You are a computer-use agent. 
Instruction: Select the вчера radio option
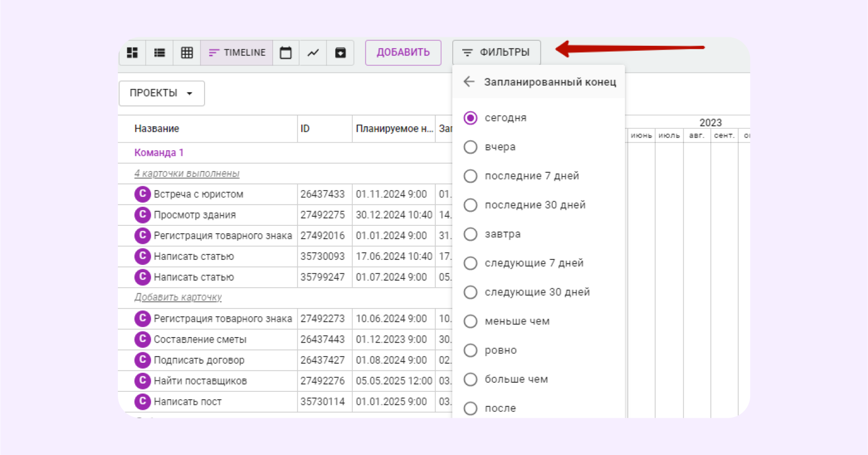[x=471, y=147]
